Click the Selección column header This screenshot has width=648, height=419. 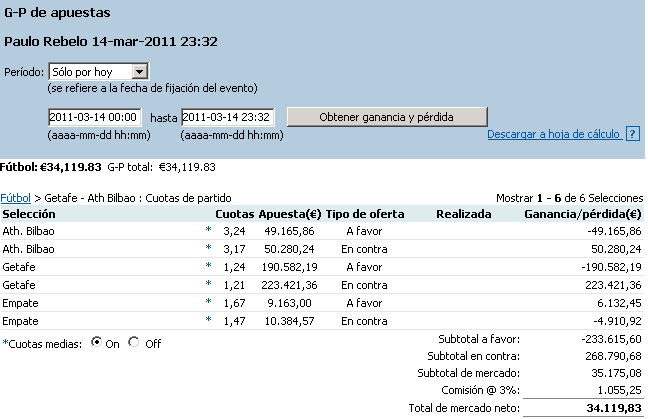29,214
